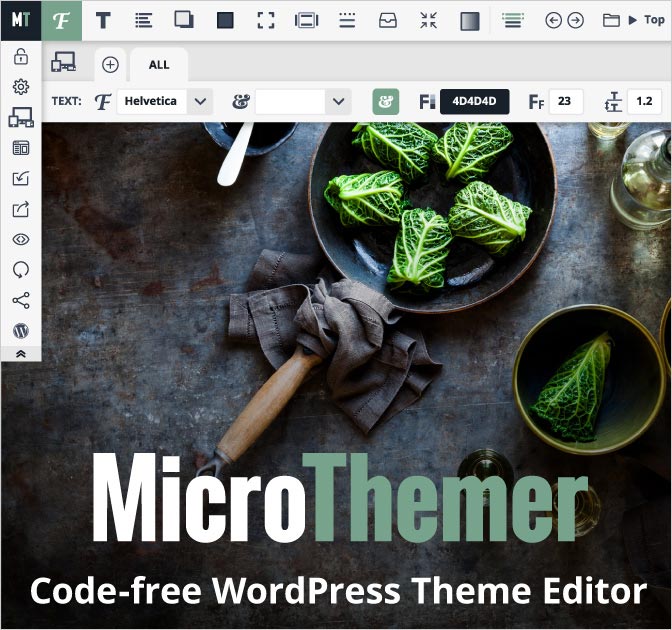Click the devices icon beside tabs
Screen dimensions: 672x630
point(63,62)
